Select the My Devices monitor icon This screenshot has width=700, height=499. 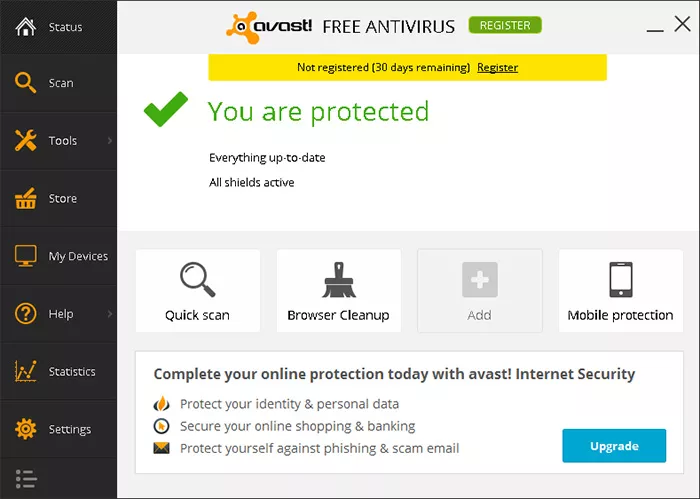point(25,256)
